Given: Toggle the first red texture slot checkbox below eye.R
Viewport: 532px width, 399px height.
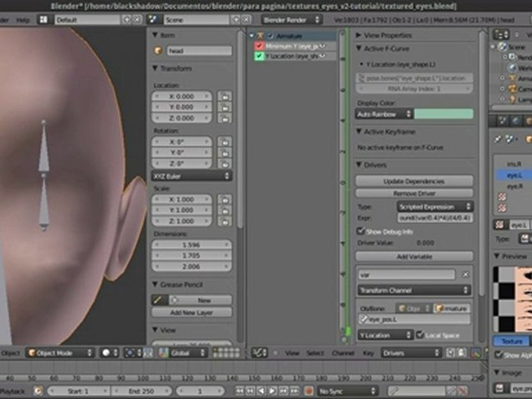Looking at the screenshot, I should pos(502,197).
